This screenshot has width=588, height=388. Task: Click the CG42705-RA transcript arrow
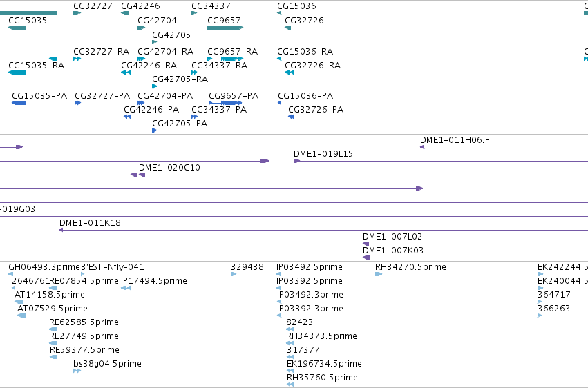click(154, 86)
